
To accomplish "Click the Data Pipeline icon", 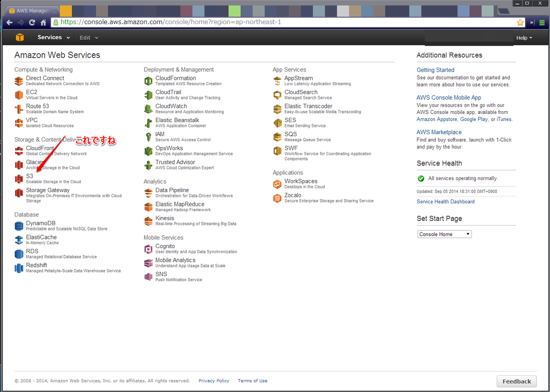I will pos(148,193).
